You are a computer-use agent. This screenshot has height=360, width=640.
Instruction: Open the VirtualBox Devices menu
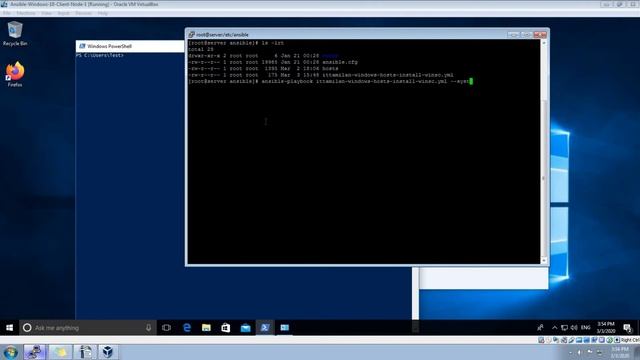84,13
